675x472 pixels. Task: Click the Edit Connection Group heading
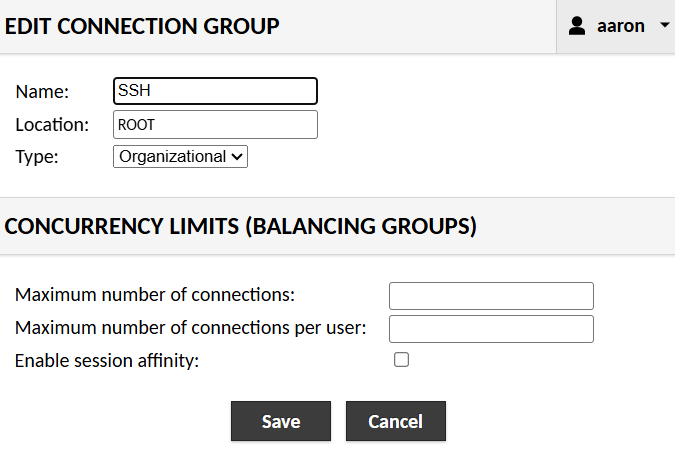pos(142,27)
